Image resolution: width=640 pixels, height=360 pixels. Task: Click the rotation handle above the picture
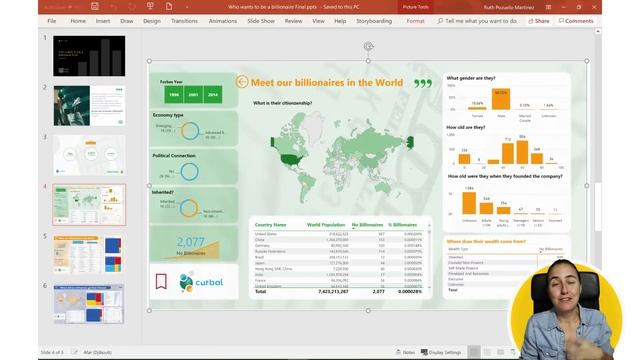tap(368, 46)
